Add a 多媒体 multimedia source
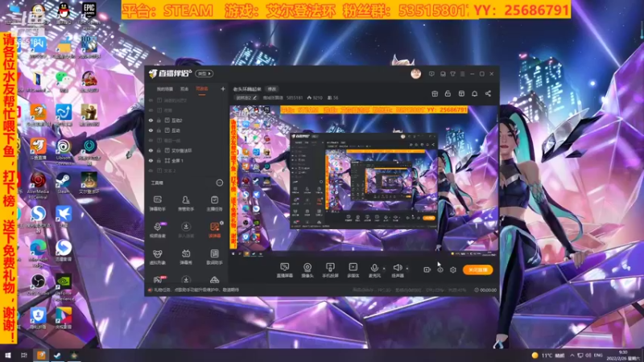 pyautogui.click(x=353, y=270)
